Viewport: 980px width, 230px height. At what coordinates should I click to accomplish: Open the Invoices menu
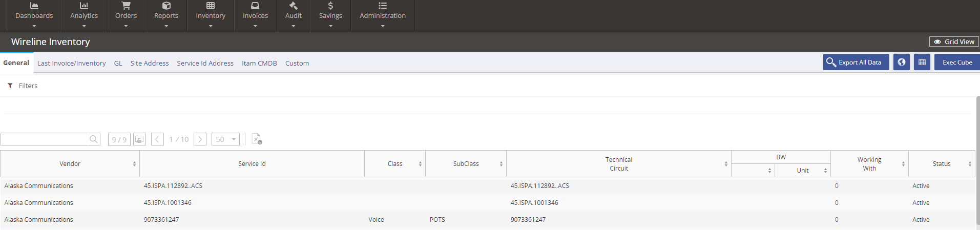tap(255, 15)
